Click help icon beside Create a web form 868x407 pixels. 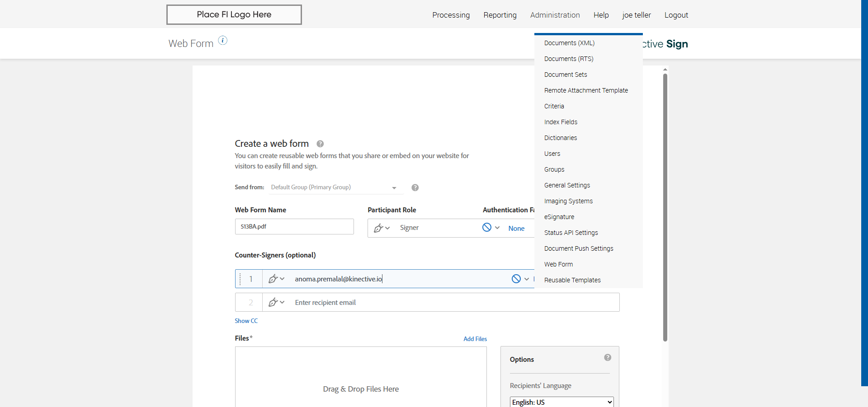click(x=320, y=144)
